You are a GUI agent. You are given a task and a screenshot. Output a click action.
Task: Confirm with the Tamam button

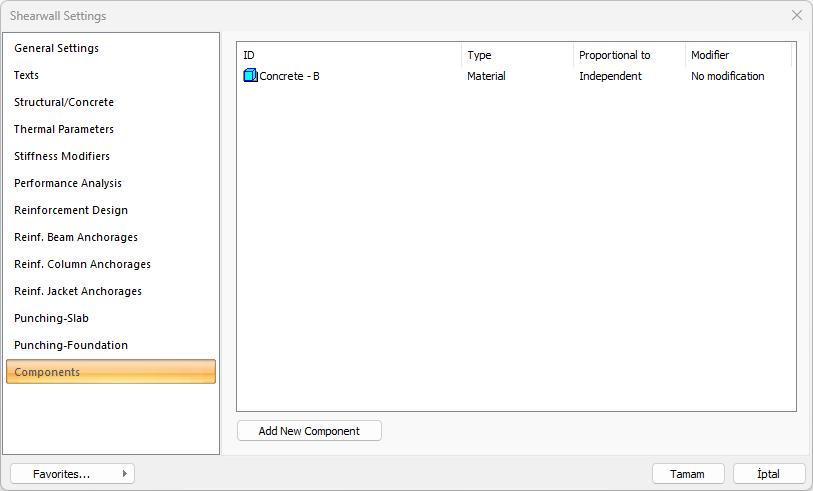pos(688,474)
